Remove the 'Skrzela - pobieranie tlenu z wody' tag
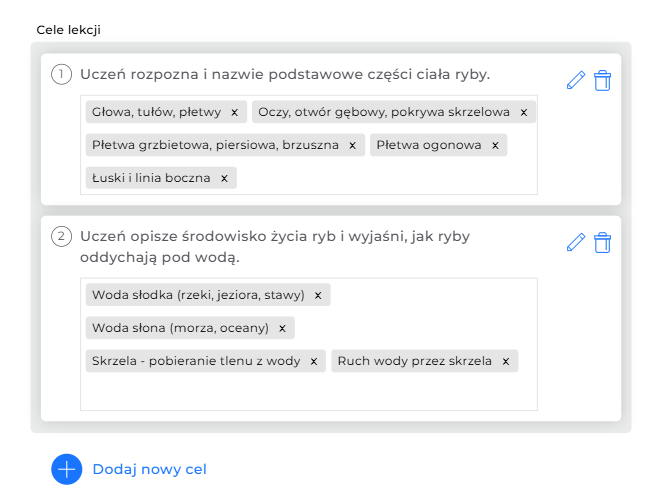 click(313, 361)
